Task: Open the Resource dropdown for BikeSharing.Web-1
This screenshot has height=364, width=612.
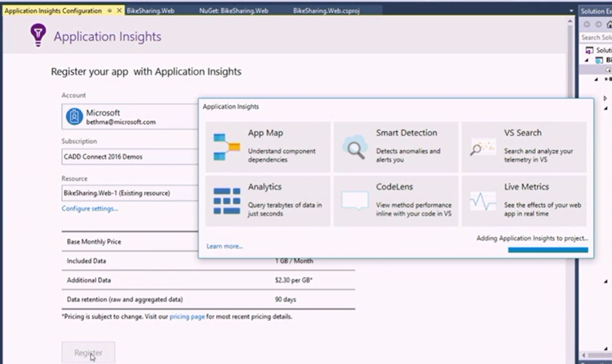Action: pyautogui.click(x=130, y=193)
